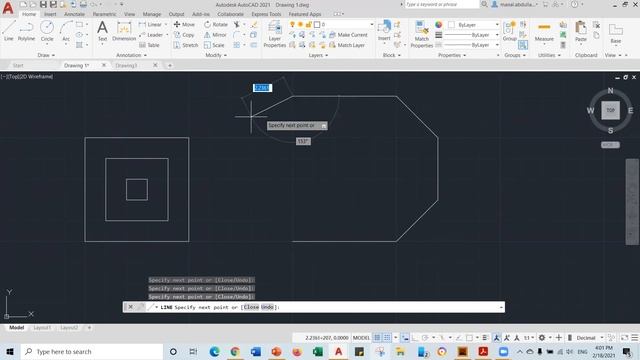Open the Annotate ribbon tab
640x360 pixels.
pos(74,14)
